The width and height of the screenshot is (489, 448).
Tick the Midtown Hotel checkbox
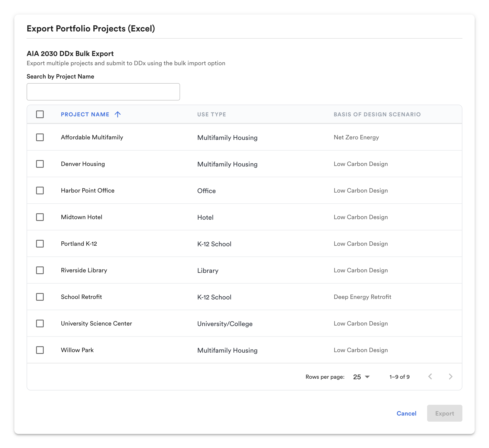click(40, 217)
